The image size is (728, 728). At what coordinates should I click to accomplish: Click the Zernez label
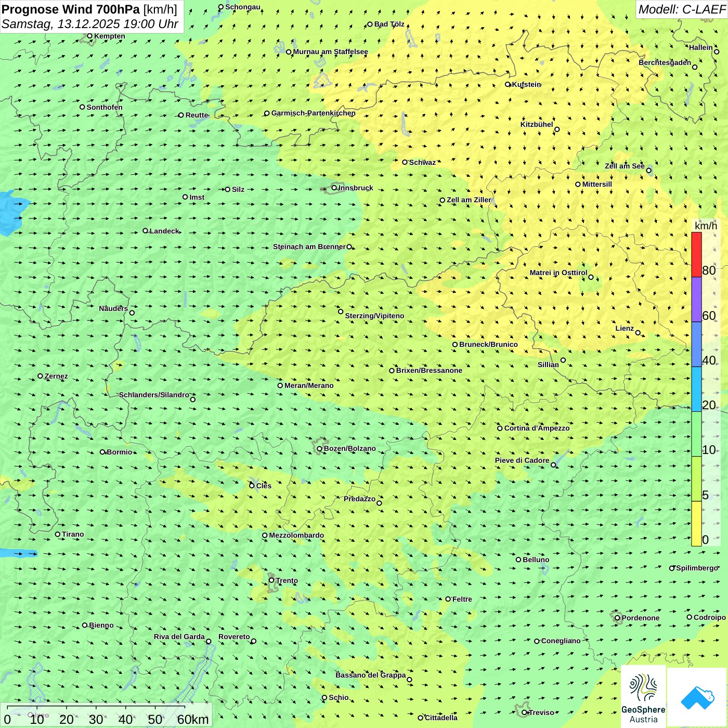coord(56,376)
